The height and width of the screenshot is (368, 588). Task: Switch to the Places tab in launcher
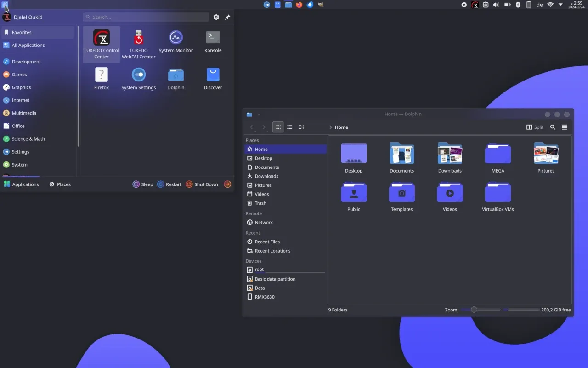(60, 184)
